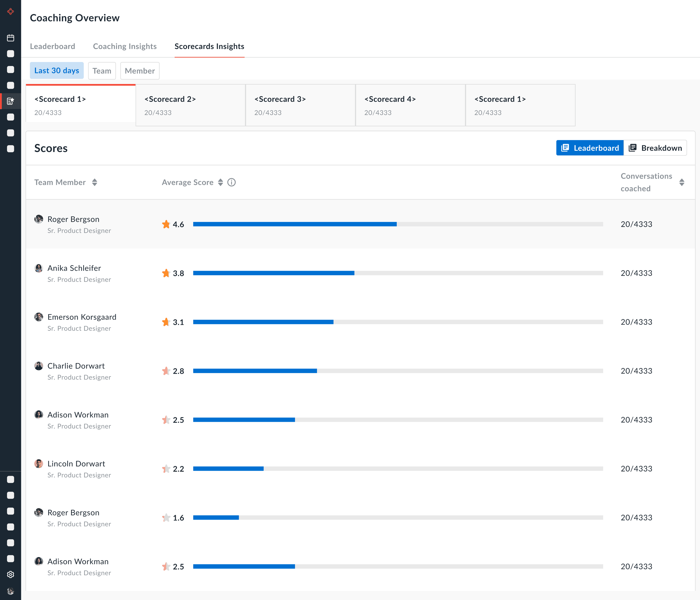Sort by Conversations coached column arrows
The width and height of the screenshot is (700, 600).
coord(681,182)
